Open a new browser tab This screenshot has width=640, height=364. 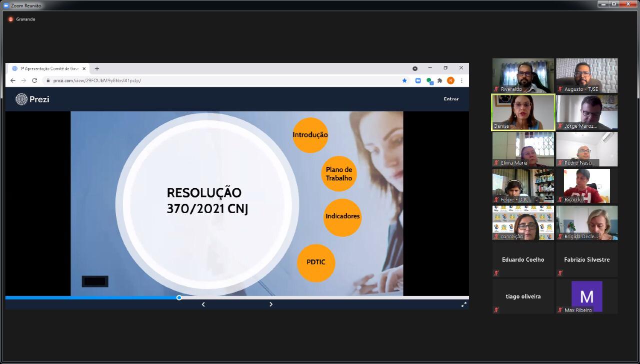(97, 68)
